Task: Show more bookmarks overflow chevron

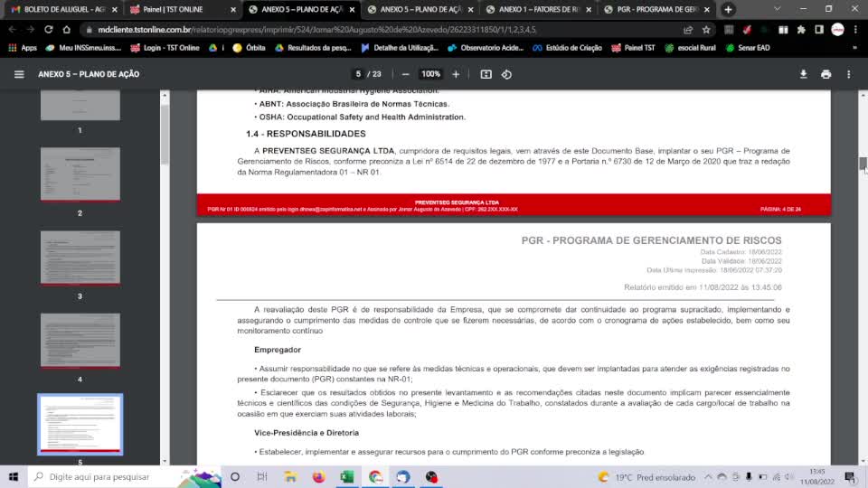Action: tap(854, 48)
